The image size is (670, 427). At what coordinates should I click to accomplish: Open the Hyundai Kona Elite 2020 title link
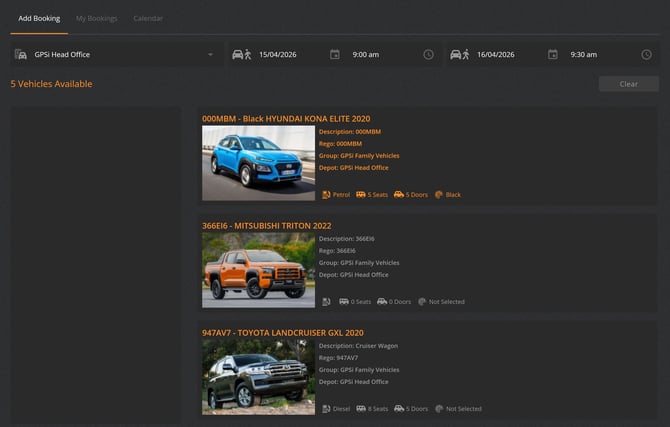click(286, 119)
